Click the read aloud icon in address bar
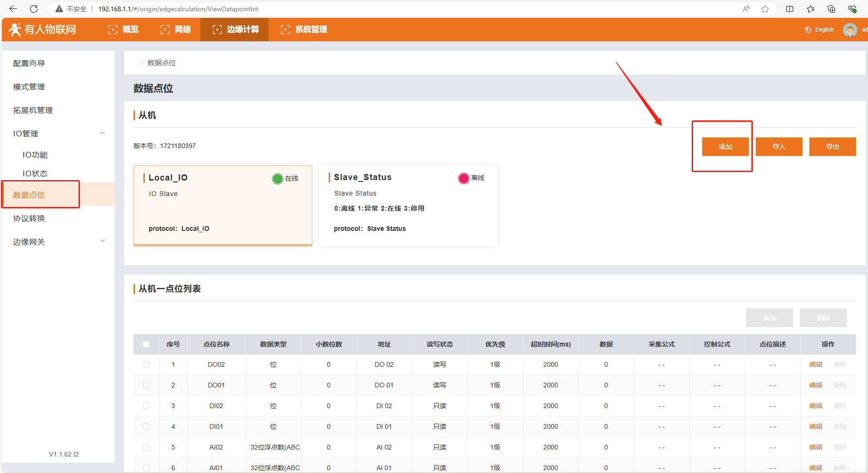Viewport: 868px width, 473px height. click(x=746, y=9)
